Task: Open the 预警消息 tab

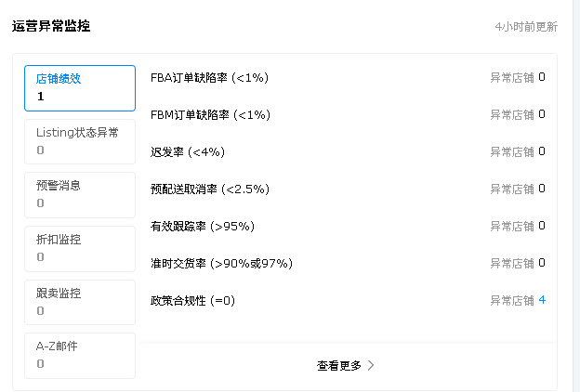Action: coord(79,194)
